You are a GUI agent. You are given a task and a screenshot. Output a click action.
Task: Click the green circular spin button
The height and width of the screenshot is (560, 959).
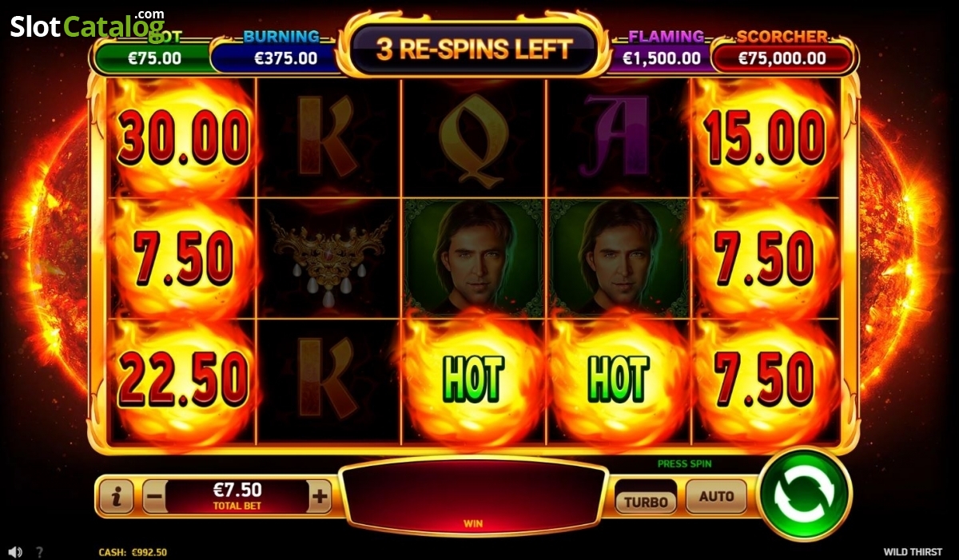click(804, 494)
